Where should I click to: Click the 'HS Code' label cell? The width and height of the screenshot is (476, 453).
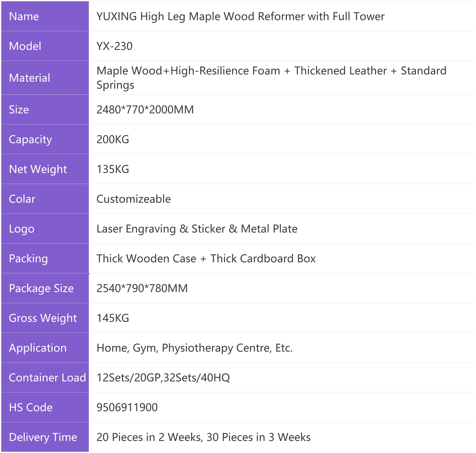click(45, 407)
